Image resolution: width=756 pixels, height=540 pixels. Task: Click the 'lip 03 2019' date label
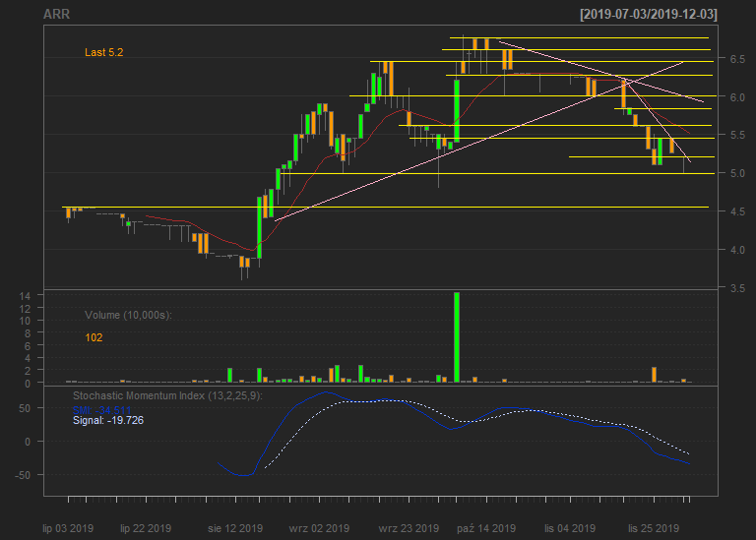[68, 528]
